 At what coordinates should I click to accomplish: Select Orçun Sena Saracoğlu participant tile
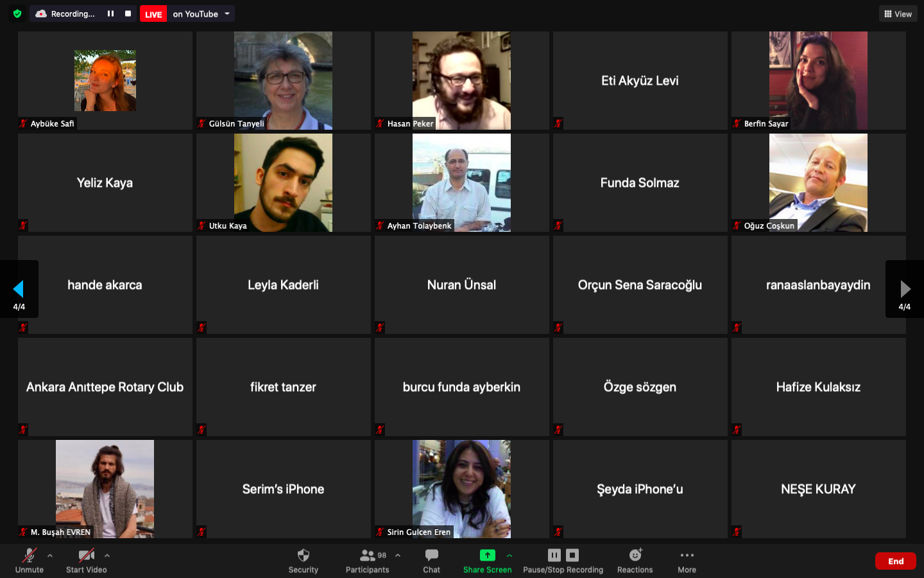(640, 285)
